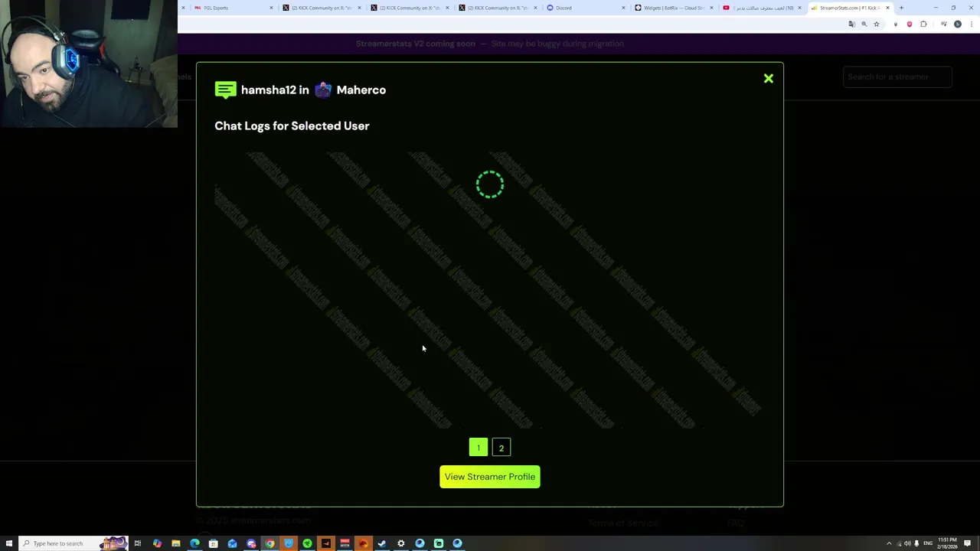Open the Chrome profile avatar

[958, 24]
